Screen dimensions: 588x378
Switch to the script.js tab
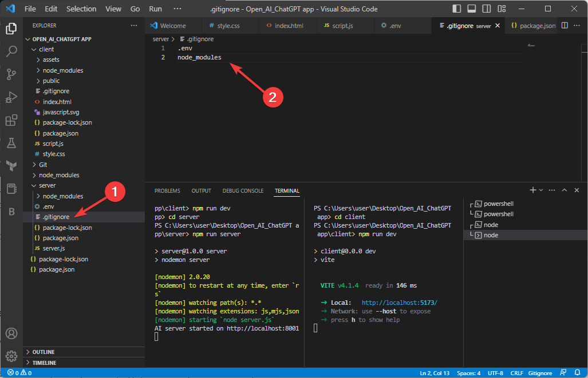click(x=342, y=26)
